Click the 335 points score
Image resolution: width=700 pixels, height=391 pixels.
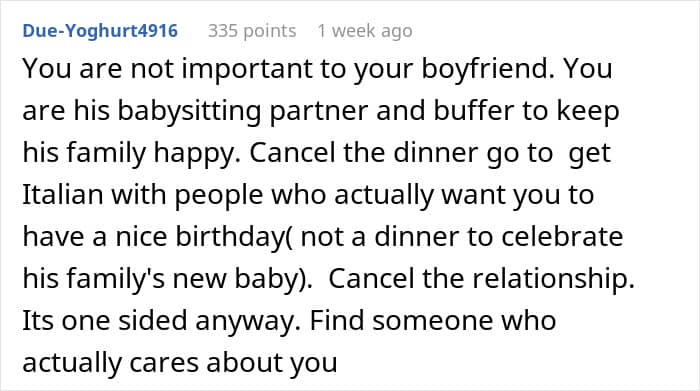(x=252, y=31)
